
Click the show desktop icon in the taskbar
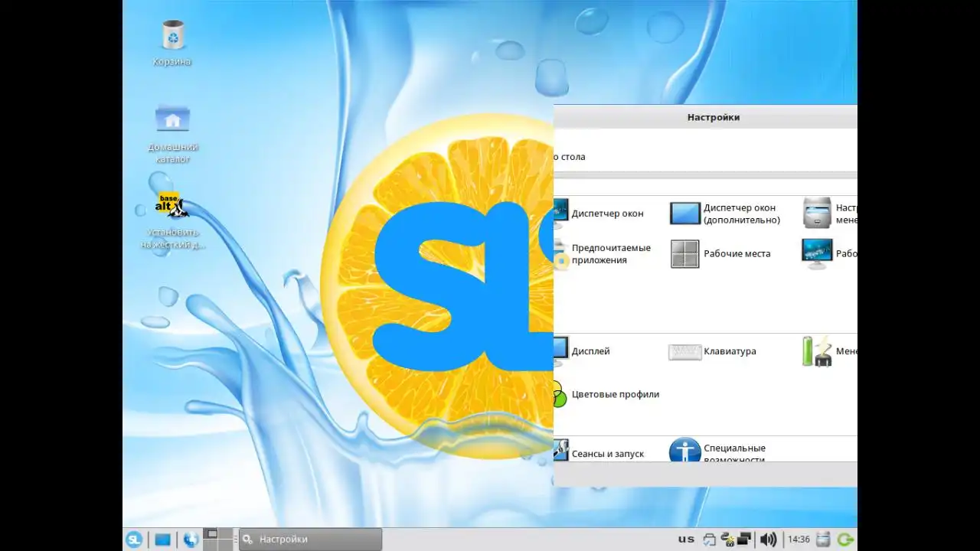point(163,540)
